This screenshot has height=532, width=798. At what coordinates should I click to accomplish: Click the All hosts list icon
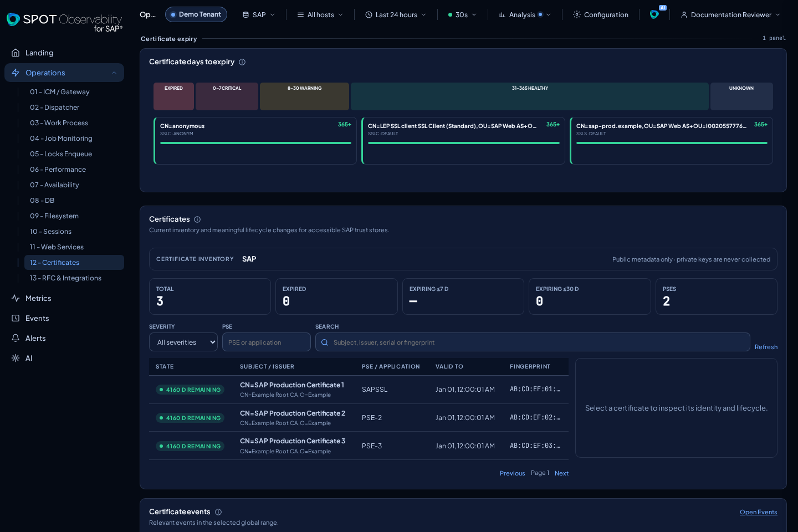(300, 15)
